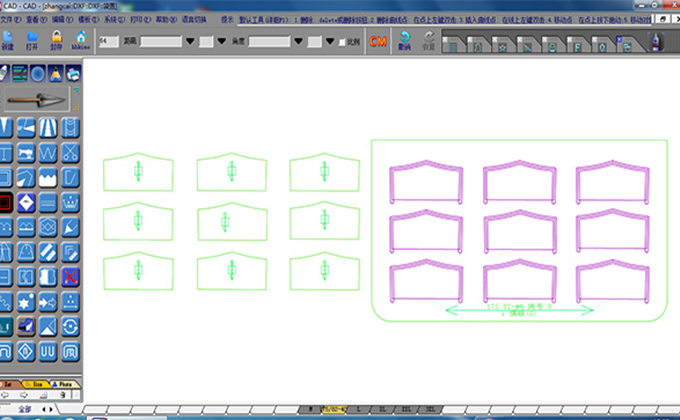Screen dimensions: 680x420
Task: Click the 距离 input field
Action: (160, 41)
